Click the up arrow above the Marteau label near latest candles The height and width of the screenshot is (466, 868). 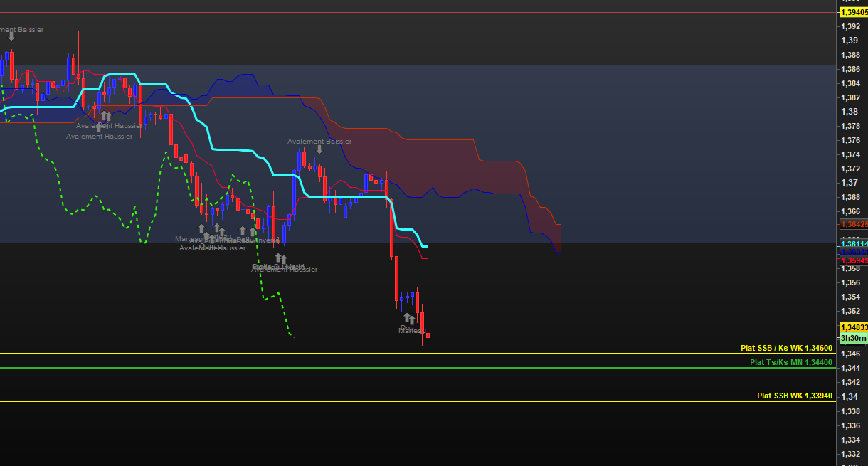(x=408, y=318)
